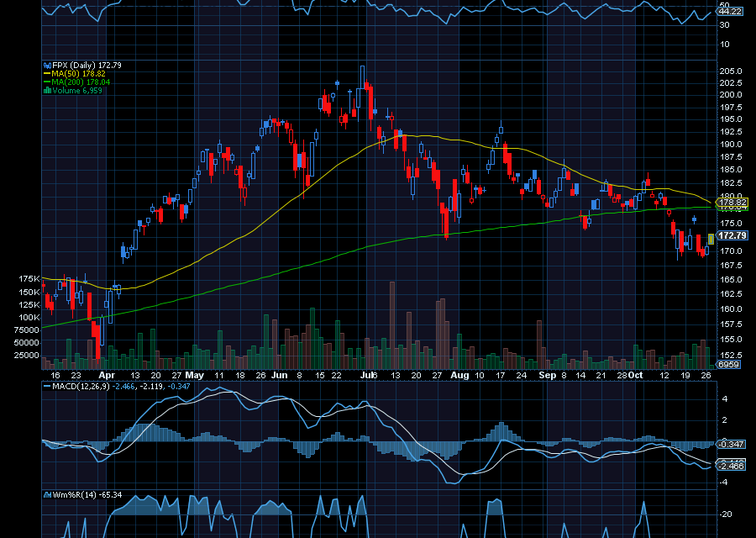Click the 178.82 moving average price flag
Screen dimensions: 756x538
point(732,203)
